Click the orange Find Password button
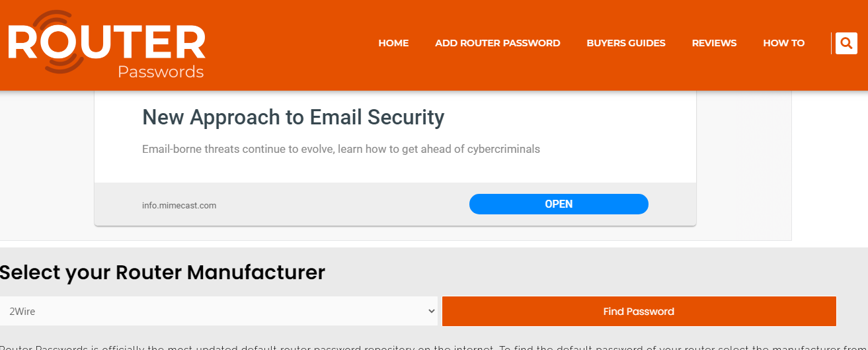Image resolution: width=868 pixels, height=350 pixels. [x=639, y=311]
